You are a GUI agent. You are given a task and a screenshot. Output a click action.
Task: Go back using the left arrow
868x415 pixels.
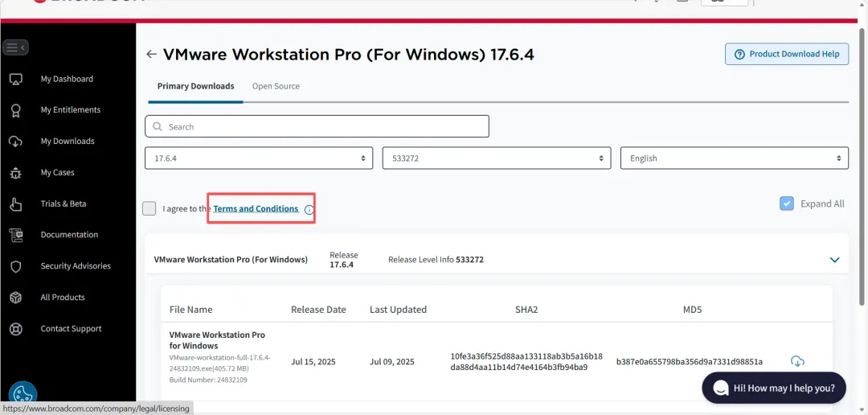click(x=151, y=54)
